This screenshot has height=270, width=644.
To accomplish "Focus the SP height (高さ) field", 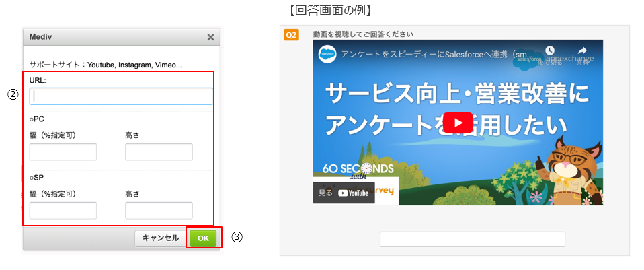I will [x=159, y=210].
